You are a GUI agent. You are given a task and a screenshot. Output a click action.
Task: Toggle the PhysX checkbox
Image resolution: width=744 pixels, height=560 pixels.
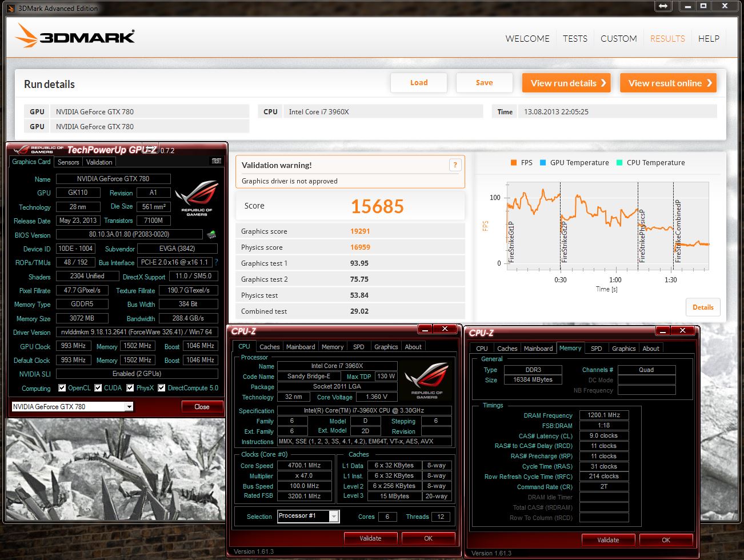coord(130,388)
